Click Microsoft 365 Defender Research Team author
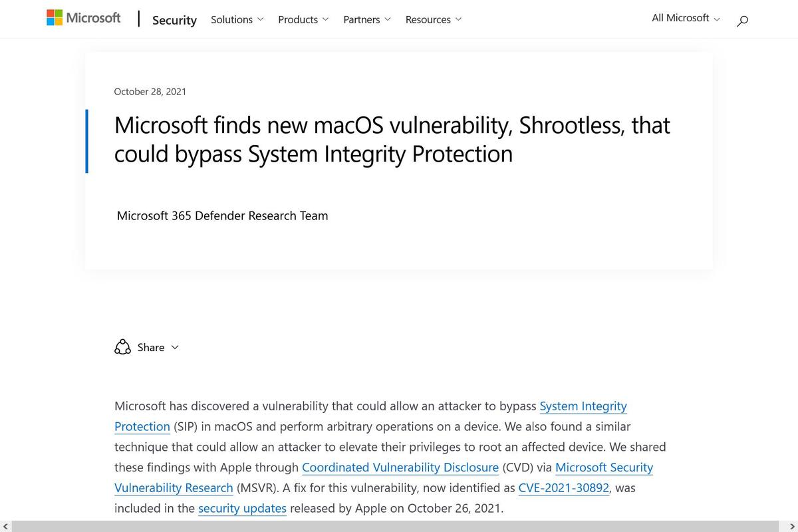Screen dimensions: 798x532 click(222, 215)
